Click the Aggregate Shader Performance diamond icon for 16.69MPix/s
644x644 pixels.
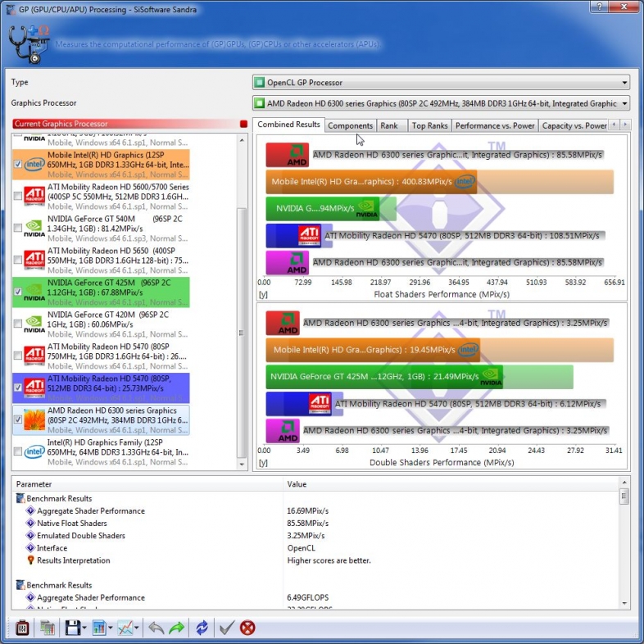(x=30, y=510)
